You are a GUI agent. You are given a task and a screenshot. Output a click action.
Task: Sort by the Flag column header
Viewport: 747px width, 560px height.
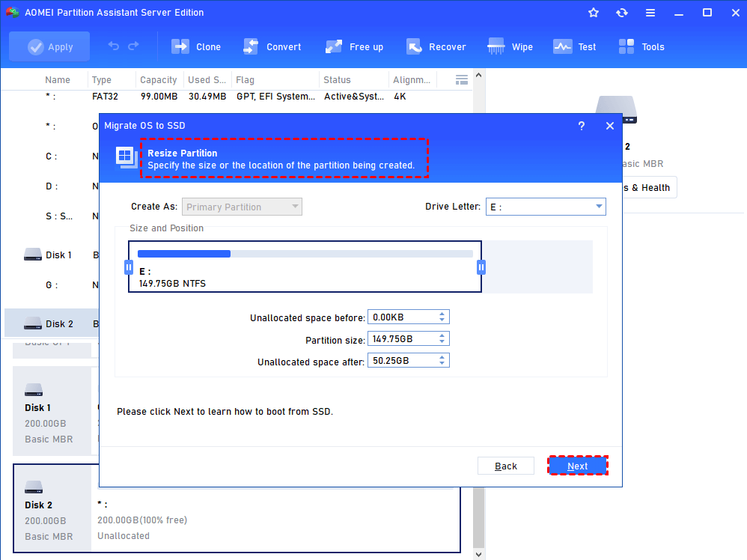click(245, 80)
